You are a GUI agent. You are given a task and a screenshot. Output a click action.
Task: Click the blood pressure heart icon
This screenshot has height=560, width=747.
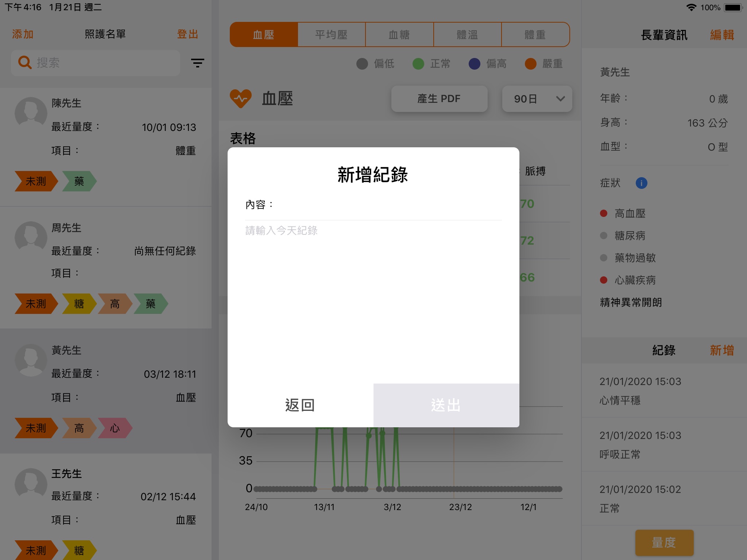241,98
